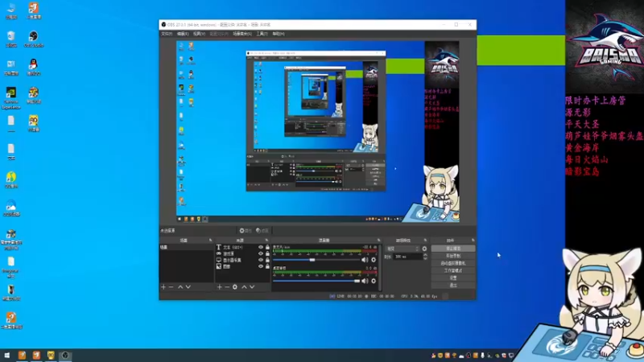644x362 pixels.
Task: Open the transition properties gear in Scene Transitions
Action: [424, 249]
